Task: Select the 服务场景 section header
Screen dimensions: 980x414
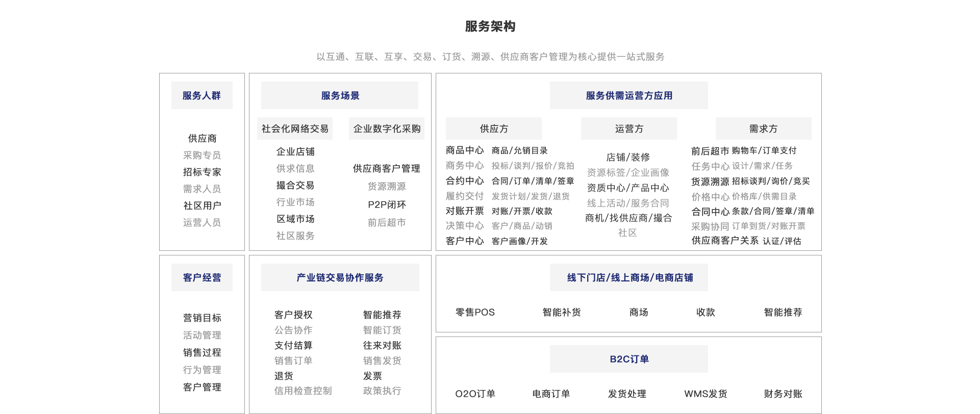Action: pos(340,95)
